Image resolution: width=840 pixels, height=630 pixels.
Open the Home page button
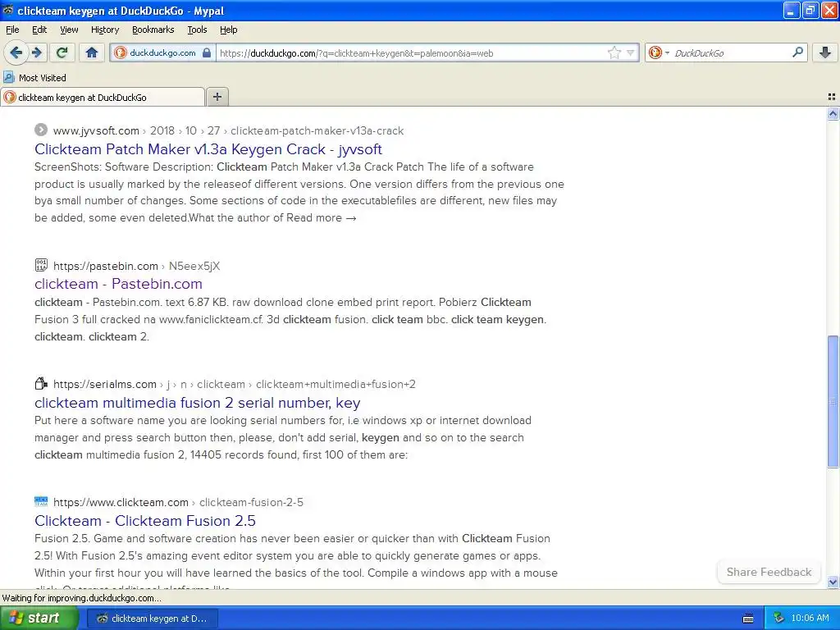click(x=92, y=52)
